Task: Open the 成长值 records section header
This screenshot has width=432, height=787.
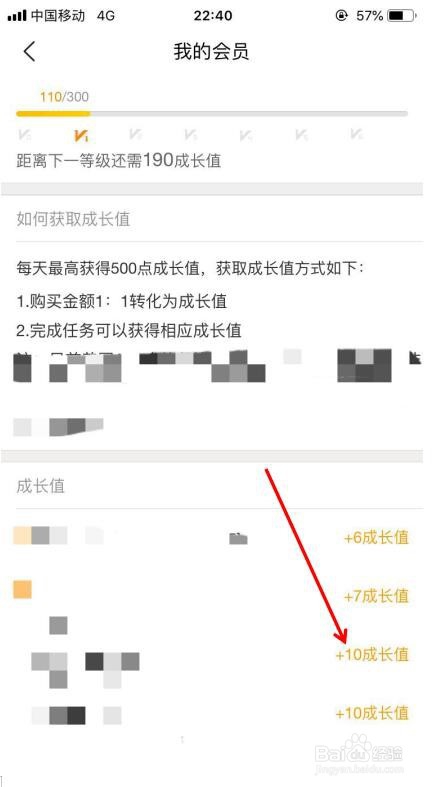Action: (41, 486)
